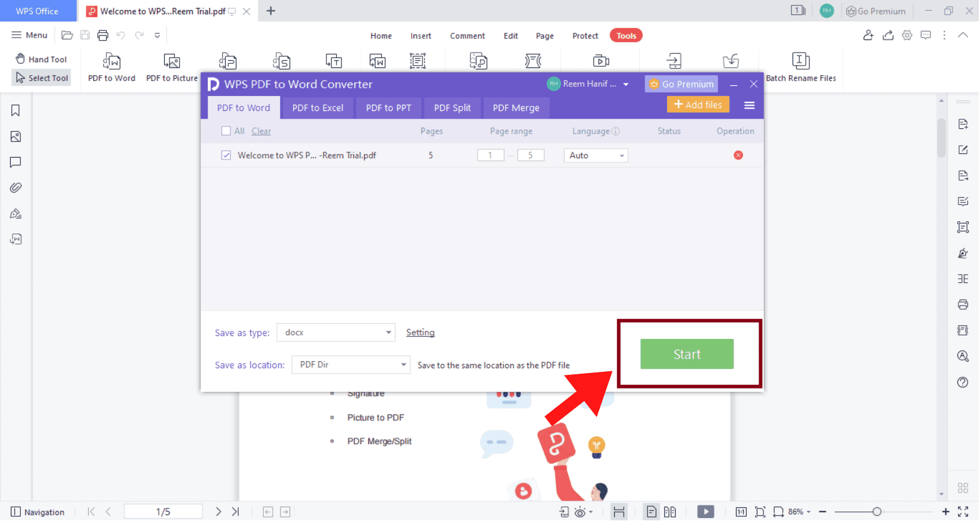Open the Language Auto dropdown
980x527 pixels.
pos(596,156)
